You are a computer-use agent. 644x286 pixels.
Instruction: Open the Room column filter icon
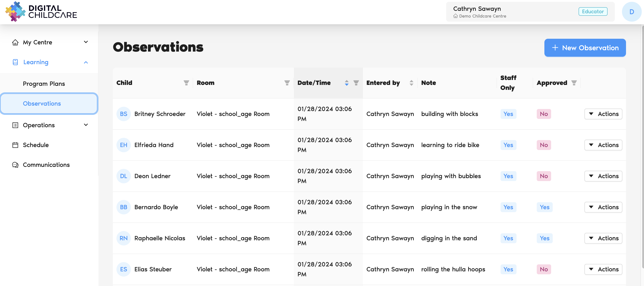point(287,83)
